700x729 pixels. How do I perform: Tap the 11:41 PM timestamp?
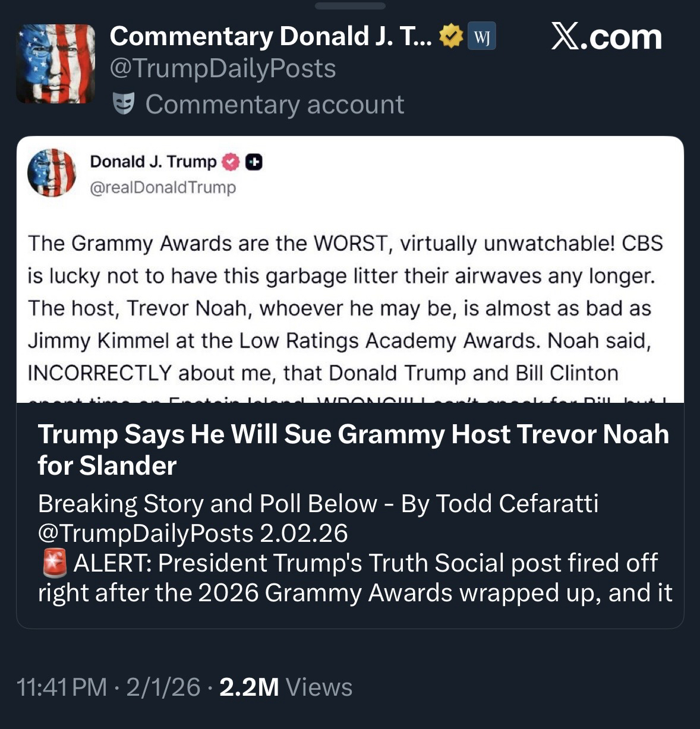[62, 687]
